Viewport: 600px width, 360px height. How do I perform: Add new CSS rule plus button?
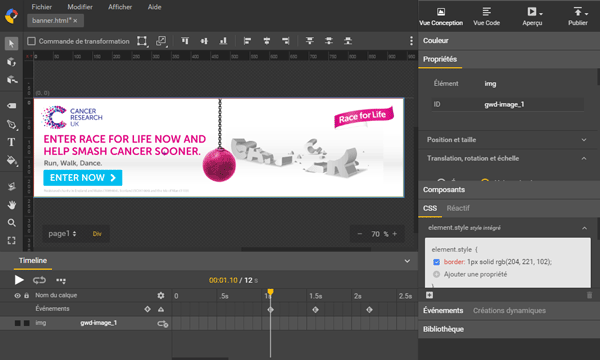click(429, 295)
